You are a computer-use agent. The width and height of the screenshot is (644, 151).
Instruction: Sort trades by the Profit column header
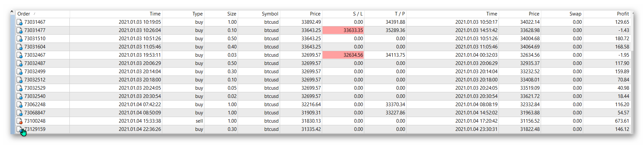[x=623, y=14]
